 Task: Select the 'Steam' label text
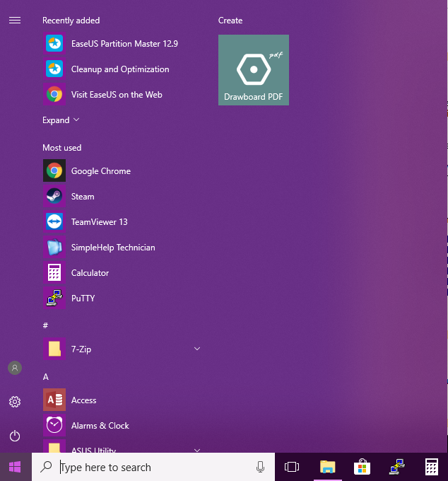point(83,197)
